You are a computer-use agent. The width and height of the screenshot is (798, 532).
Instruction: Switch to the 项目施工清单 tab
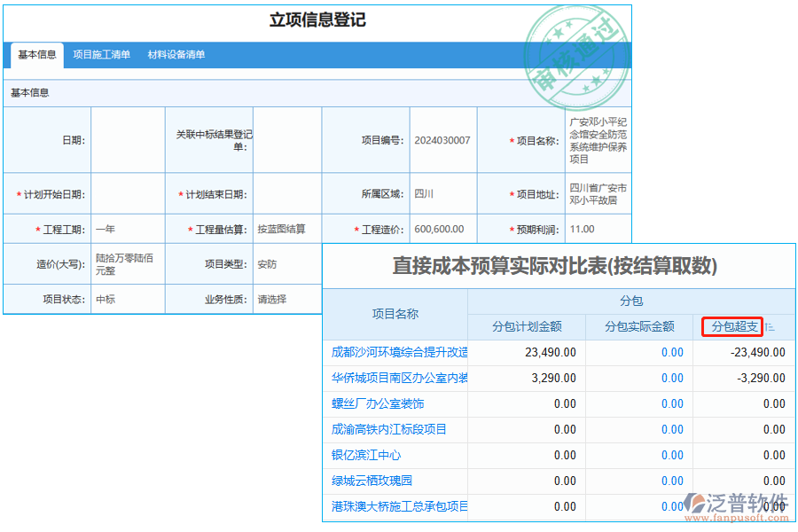[100, 54]
